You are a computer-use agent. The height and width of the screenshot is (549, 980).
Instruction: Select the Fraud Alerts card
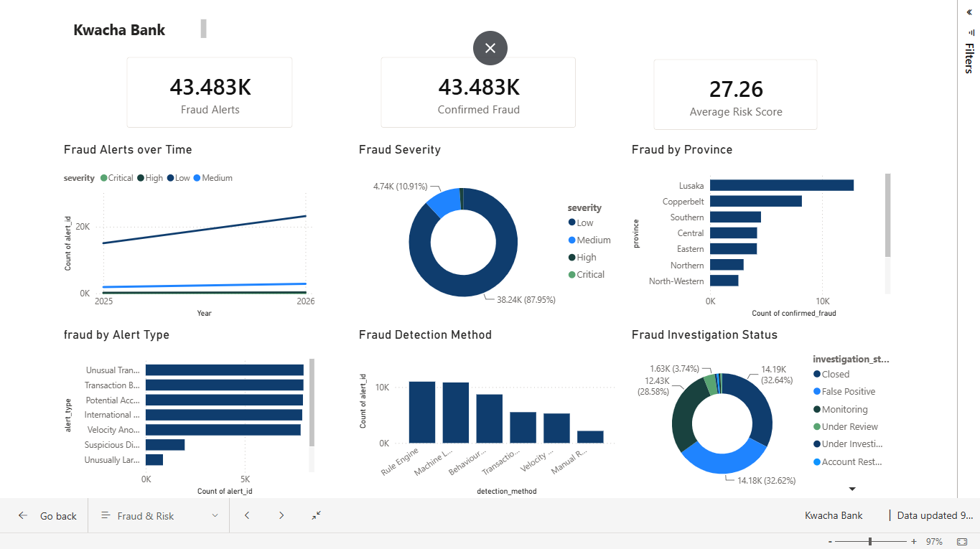click(x=210, y=93)
